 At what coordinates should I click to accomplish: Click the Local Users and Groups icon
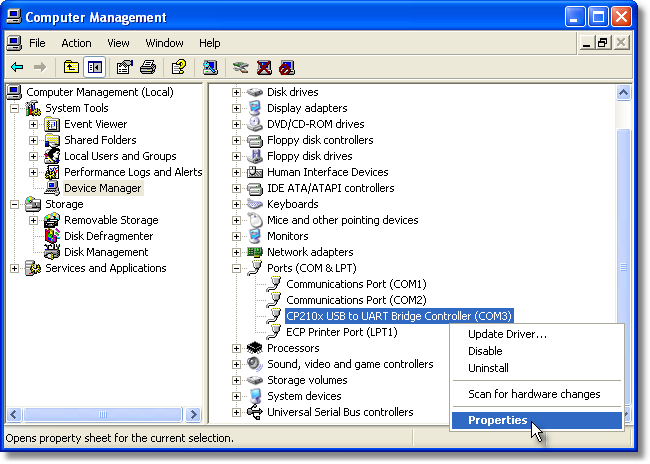point(52,156)
